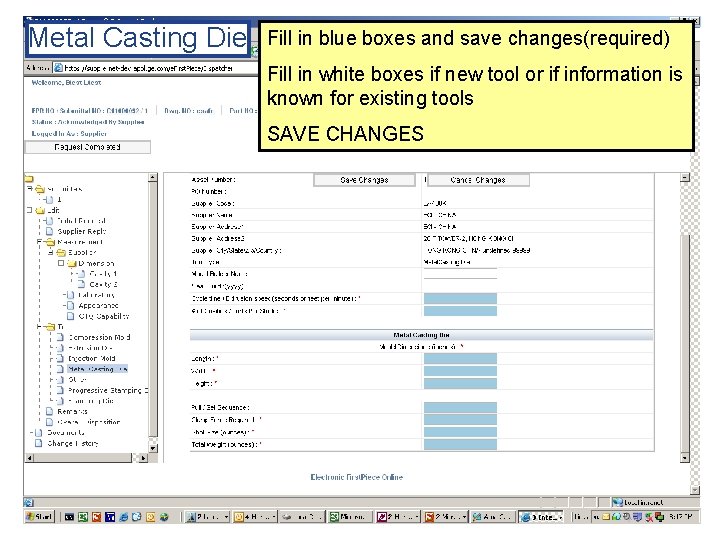
Task: Click the Compression Mold document icon
Action: (60, 337)
